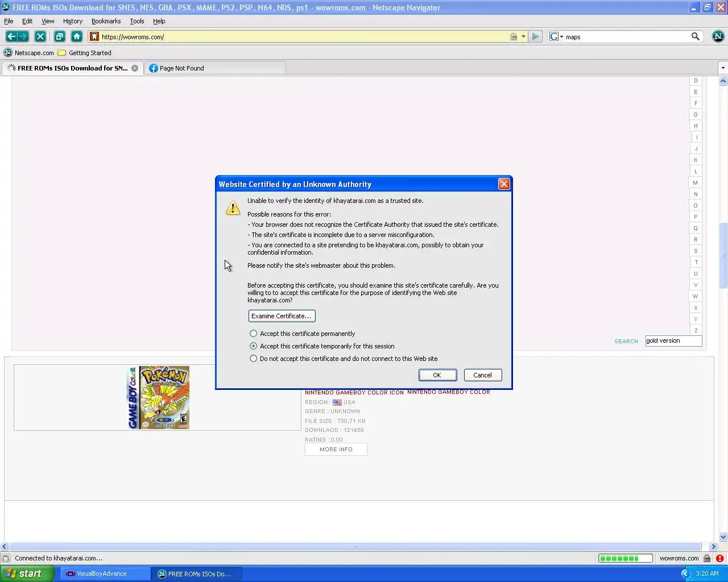Switch to the Page Not Found tab

215,68
